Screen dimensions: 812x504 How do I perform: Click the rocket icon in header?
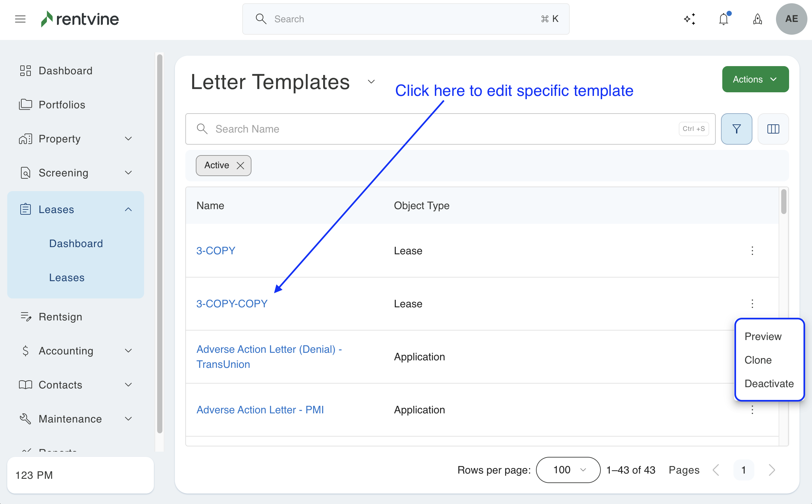tap(757, 19)
